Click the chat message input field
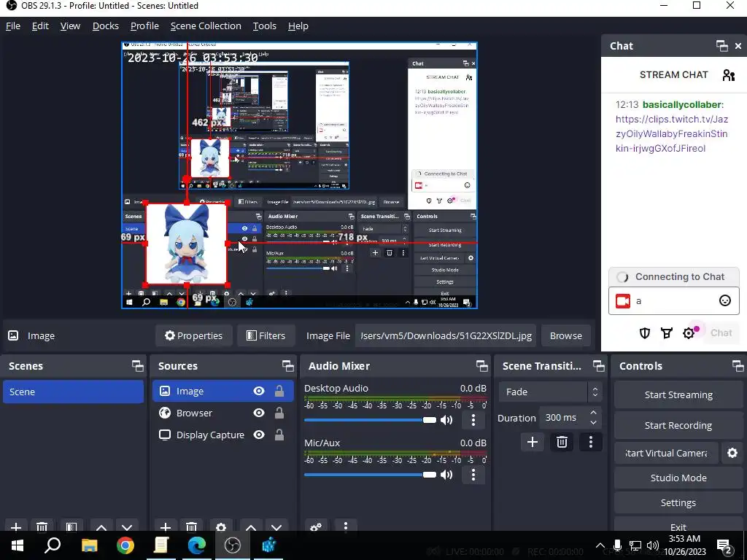 673,301
